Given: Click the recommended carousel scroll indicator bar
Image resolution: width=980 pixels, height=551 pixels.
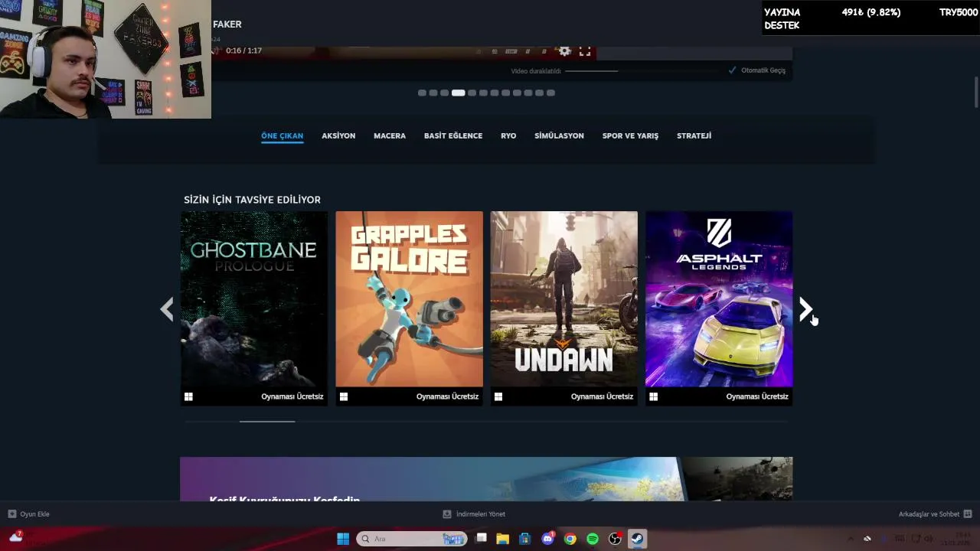Looking at the screenshot, I should pos(267,421).
